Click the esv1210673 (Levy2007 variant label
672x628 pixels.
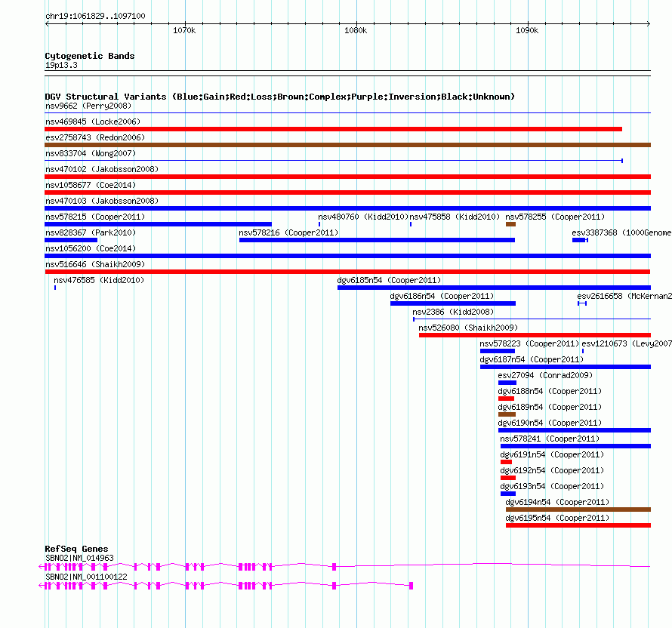click(x=627, y=343)
